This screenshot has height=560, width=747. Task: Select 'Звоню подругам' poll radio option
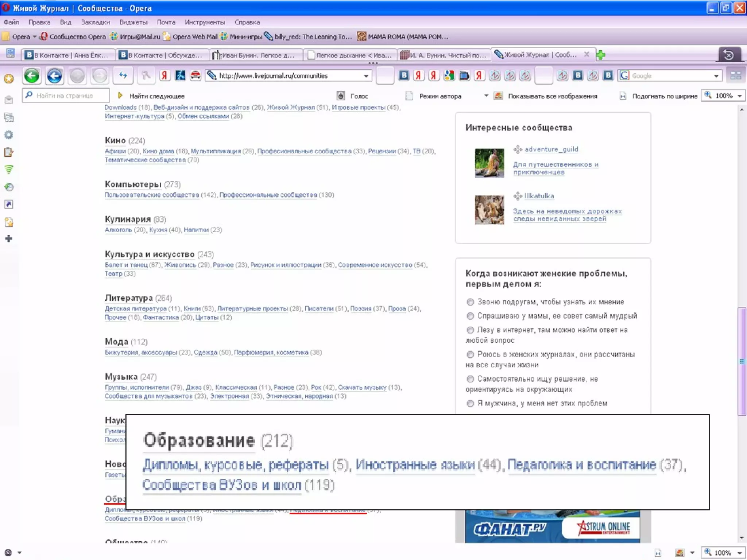coord(470,302)
